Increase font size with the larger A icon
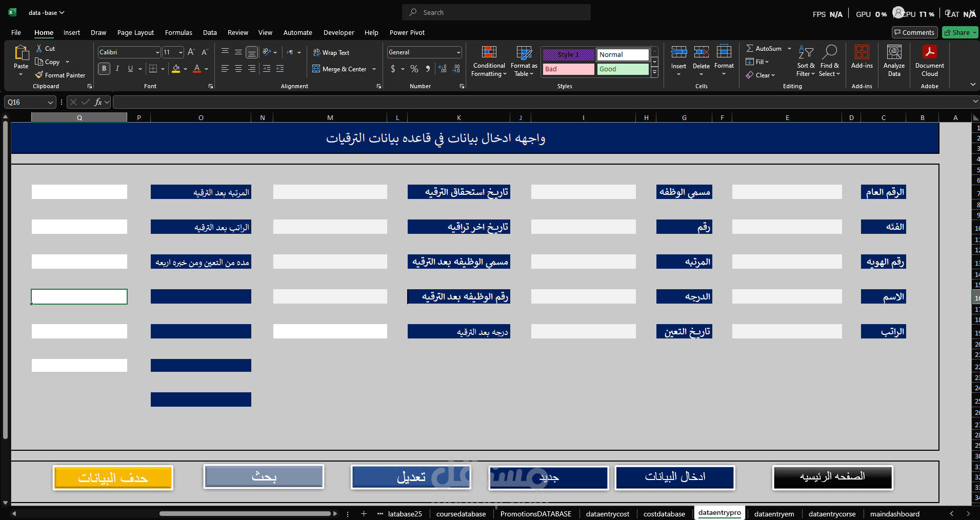Viewport: 980px width, 520px height. pyautogui.click(x=191, y=52)
